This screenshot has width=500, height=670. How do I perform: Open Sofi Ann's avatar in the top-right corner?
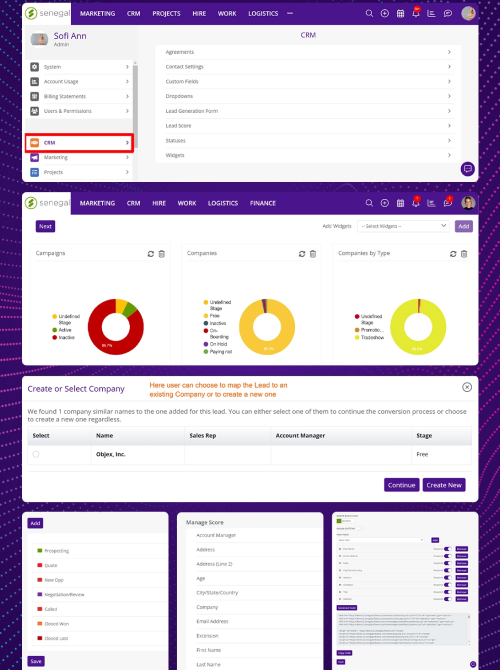468,13
